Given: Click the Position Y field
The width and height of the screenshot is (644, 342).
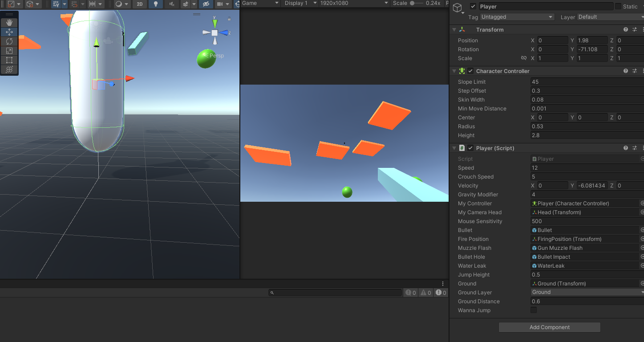Looking at the screenshot, I should point(592,41).
